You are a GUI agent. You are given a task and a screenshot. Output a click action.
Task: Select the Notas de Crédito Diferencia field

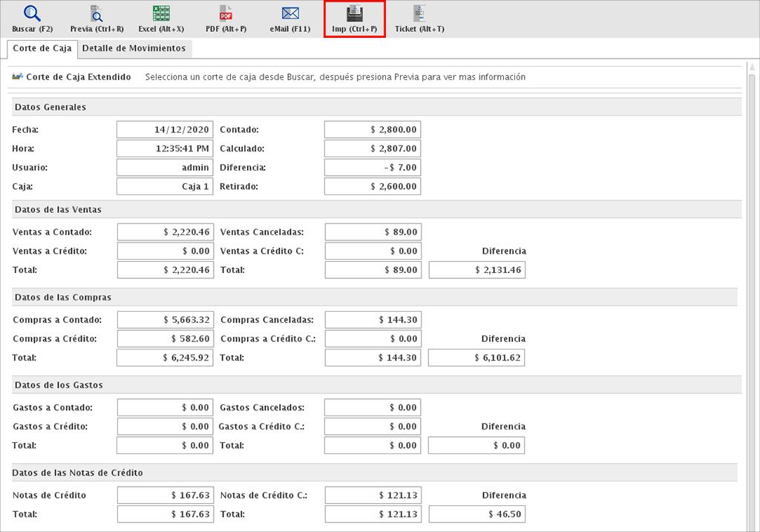(476, 514)
